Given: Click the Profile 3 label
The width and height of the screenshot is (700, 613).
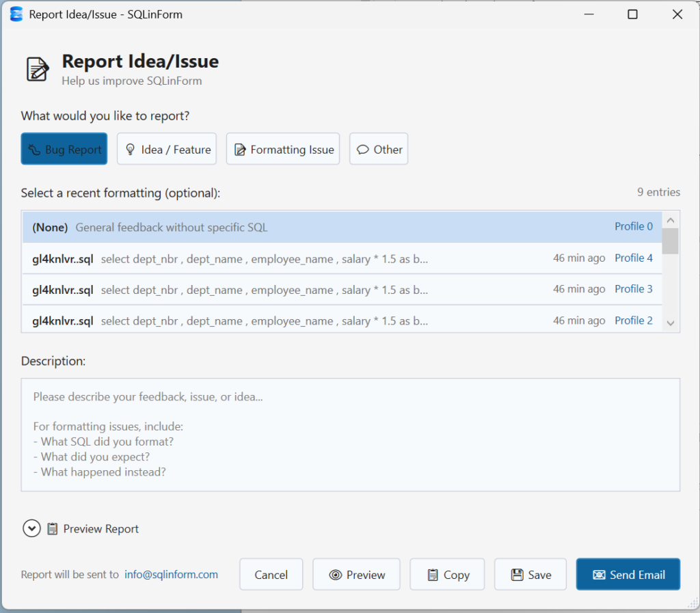Looking at the screenshot, I should 634,288.
